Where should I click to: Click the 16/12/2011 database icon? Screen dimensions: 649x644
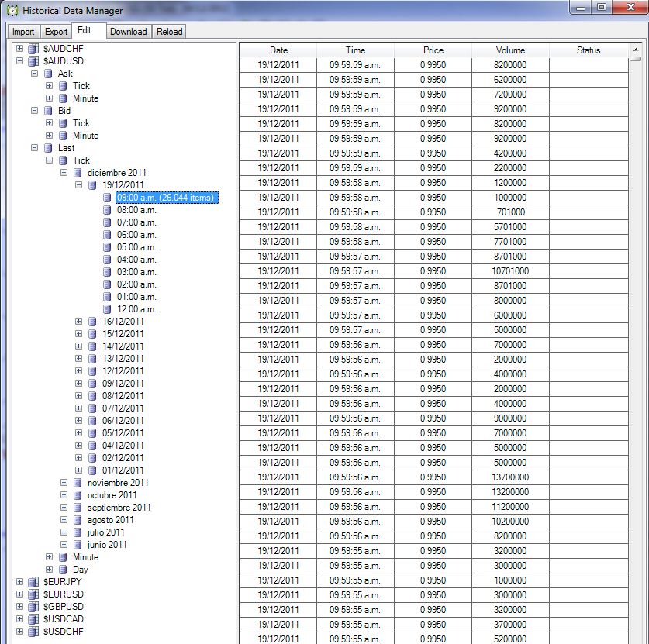tap(93, 322)
